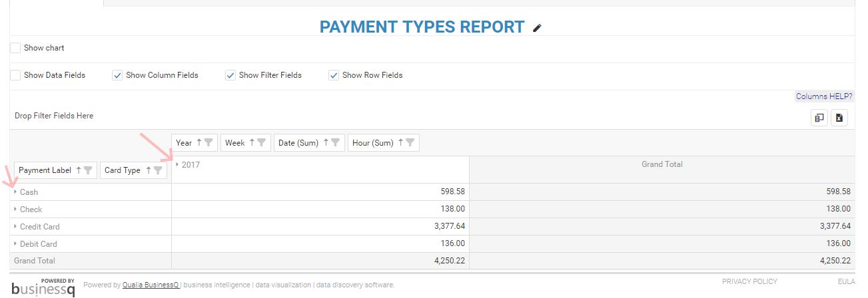This screenshot has height=298, width=868.
Task: Click the PAYMENT TYPES REPORT title
Action: (422, 27)
